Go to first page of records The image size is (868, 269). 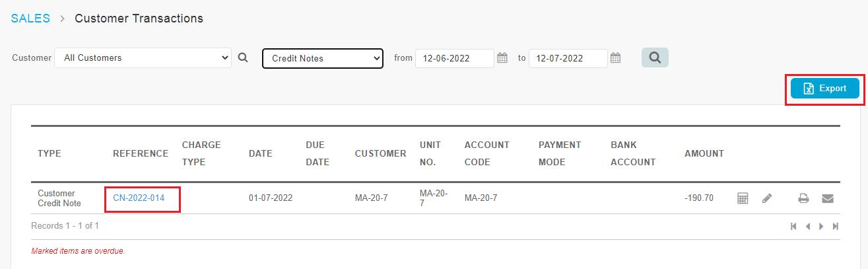(x=794, y=226)
